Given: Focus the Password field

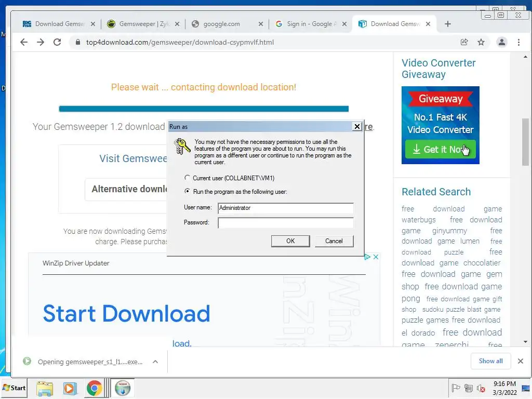Looking at the screenshot, I should pyautogui.click(x=285, y=223).
